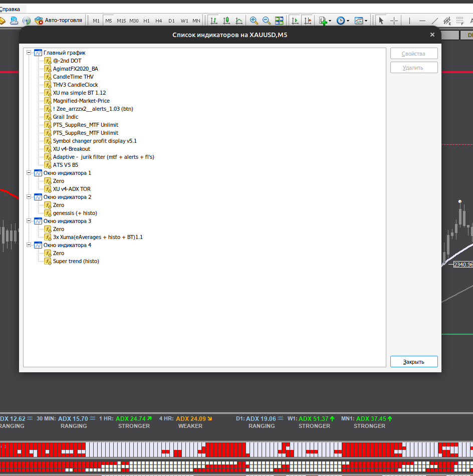Switch chart to line chart icon

point(239,21)
